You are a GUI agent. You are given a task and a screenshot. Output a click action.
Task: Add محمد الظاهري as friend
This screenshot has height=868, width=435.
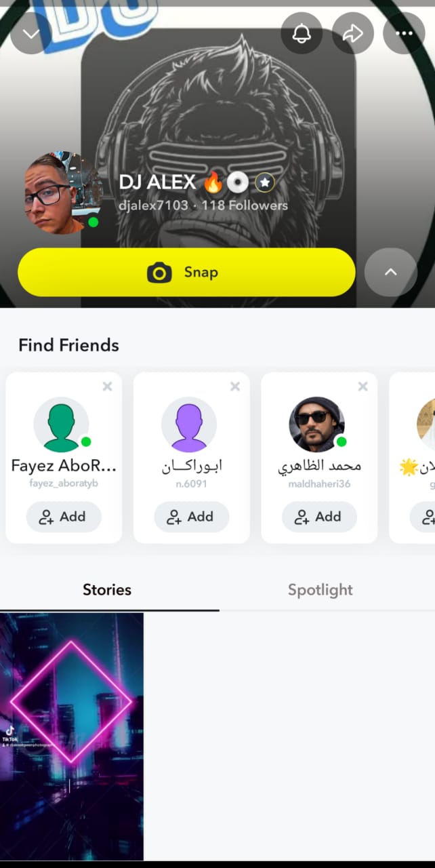click(x=319, y=517)
